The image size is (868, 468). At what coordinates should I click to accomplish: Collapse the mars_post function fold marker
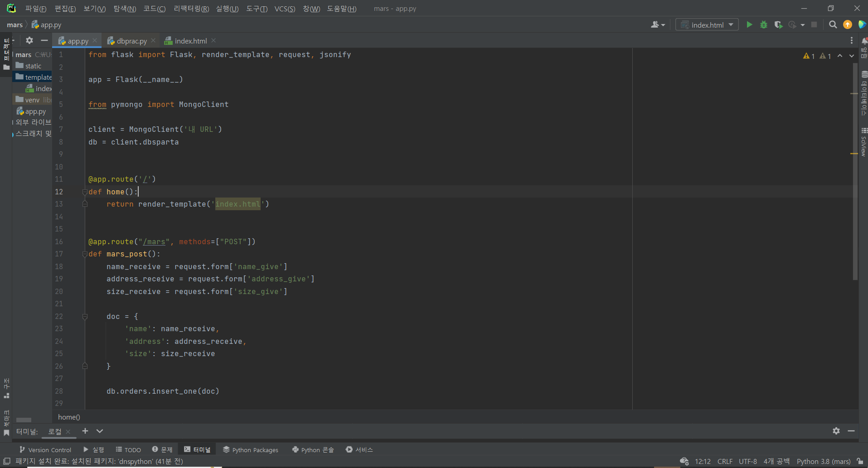pyautogui.click(x=85, y=254)
